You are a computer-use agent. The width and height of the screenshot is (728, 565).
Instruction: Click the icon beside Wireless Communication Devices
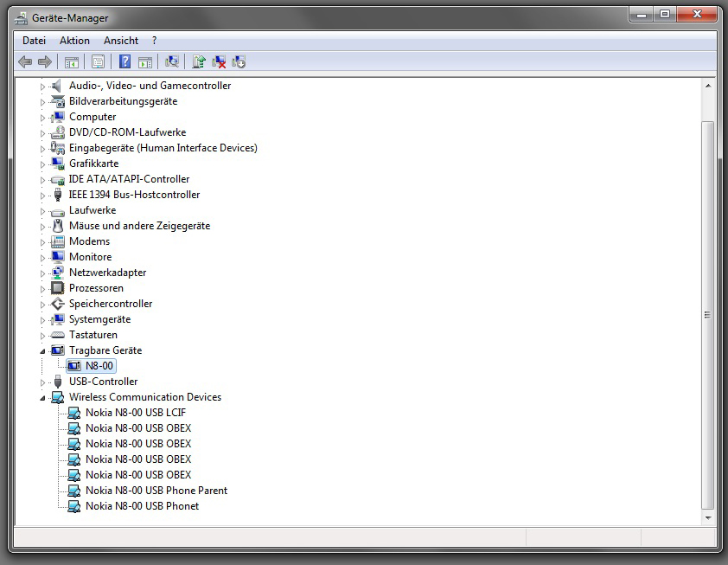tap(58, 397)
